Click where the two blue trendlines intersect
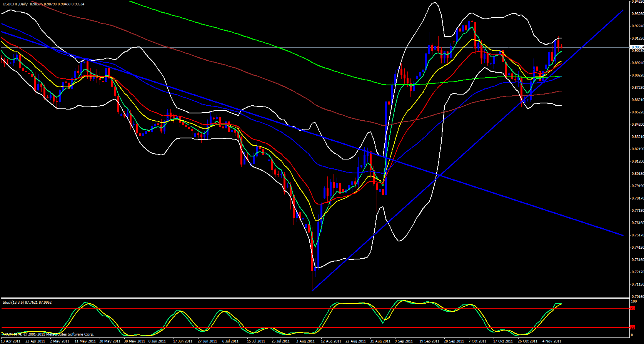 click(x=439, y=176)
